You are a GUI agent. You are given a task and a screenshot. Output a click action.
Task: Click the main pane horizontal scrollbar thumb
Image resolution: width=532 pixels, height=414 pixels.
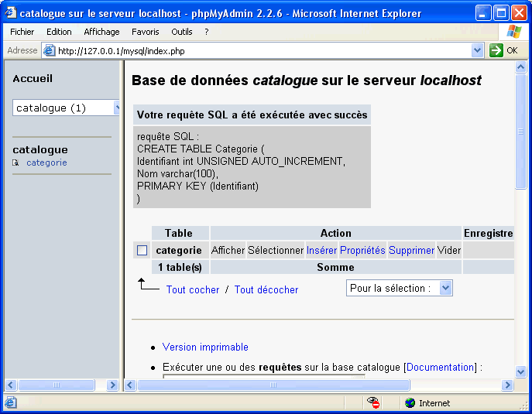click(273, 385)
